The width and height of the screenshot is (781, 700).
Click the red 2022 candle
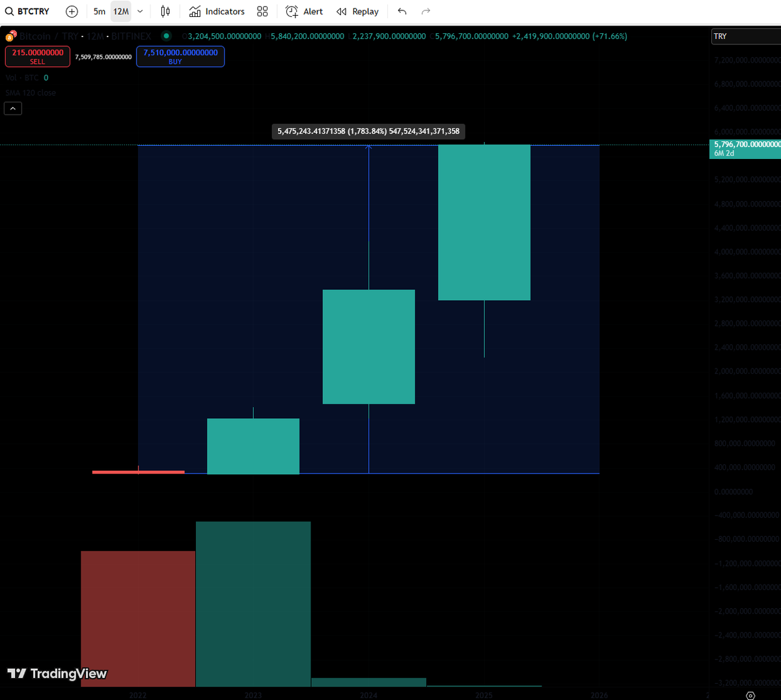tap(139, 472)
